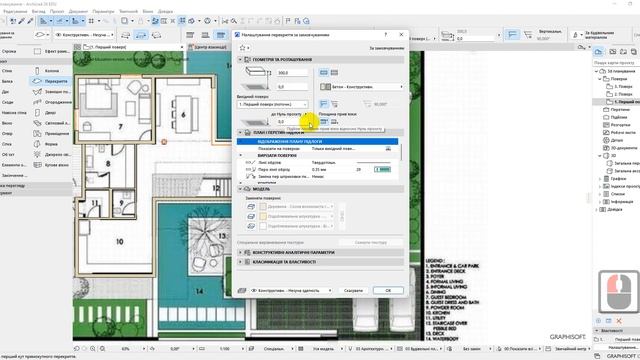Select the vertical edge angle toggle

click(x=324, y=104)
